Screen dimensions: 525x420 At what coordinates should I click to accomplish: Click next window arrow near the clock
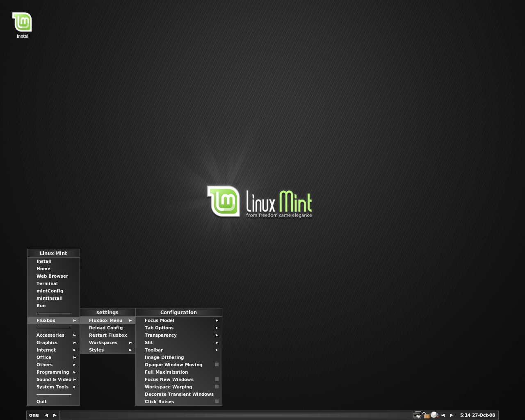452,415
